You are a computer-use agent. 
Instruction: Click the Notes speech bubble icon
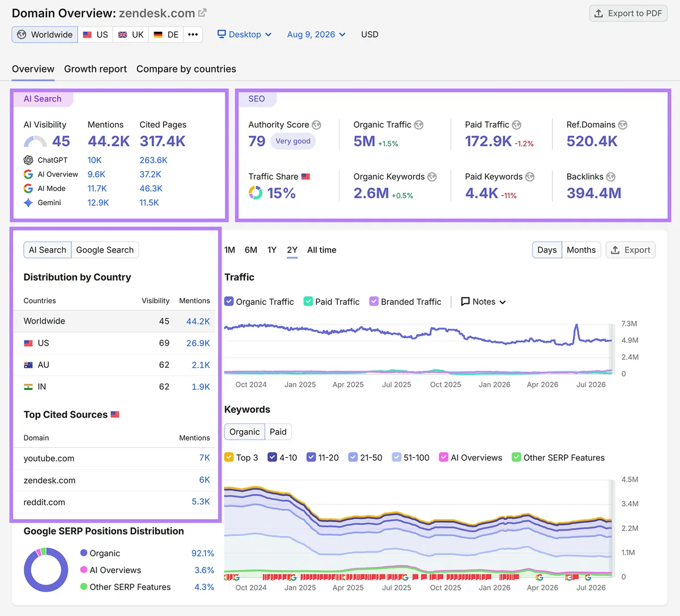[x=466, y=301]
